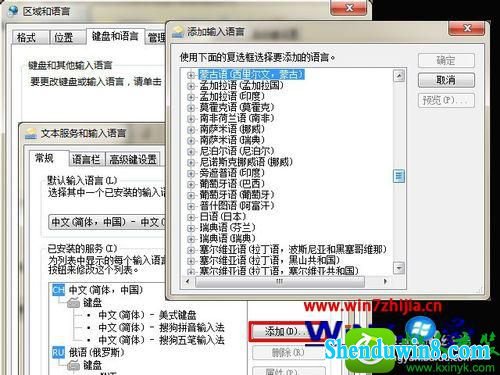Expand 孟加拉语(印度) tree node
Viewport: 500px width, 375px height.
tap(191, 97)
